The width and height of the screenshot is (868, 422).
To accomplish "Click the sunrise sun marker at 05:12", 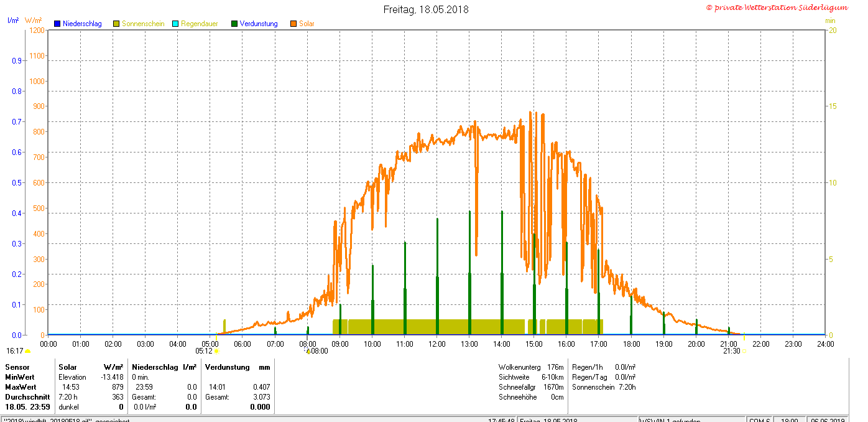I will tap(216, 351).
